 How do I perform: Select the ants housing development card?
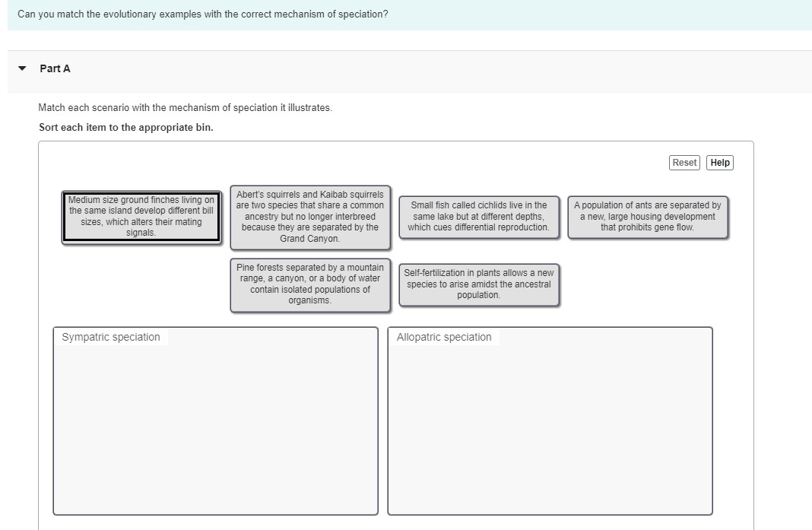(x=648, y=217)
